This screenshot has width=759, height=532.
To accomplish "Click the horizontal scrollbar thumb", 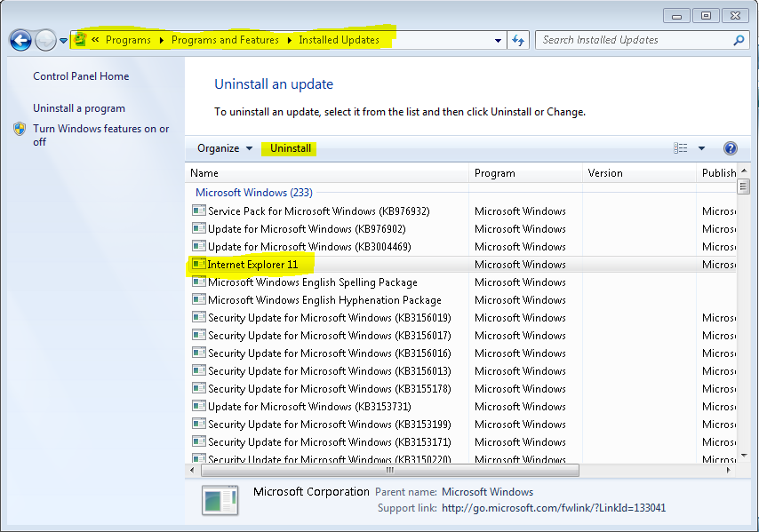I will point(390,470).
